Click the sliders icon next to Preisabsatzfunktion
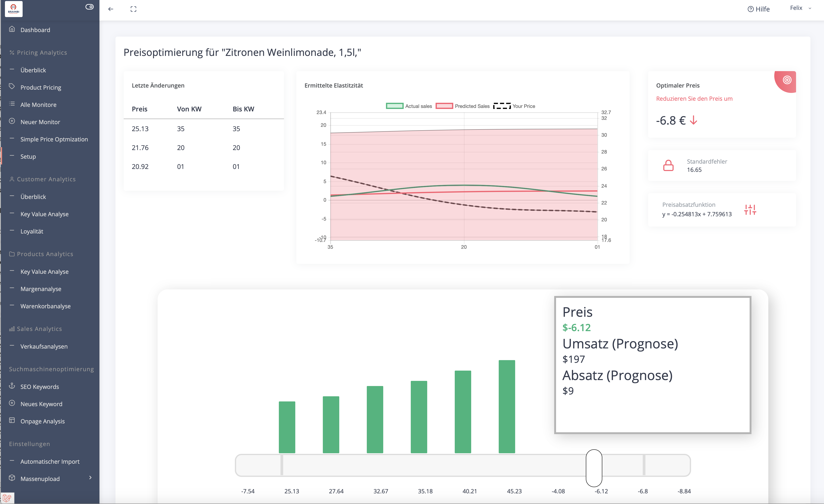 750,210
